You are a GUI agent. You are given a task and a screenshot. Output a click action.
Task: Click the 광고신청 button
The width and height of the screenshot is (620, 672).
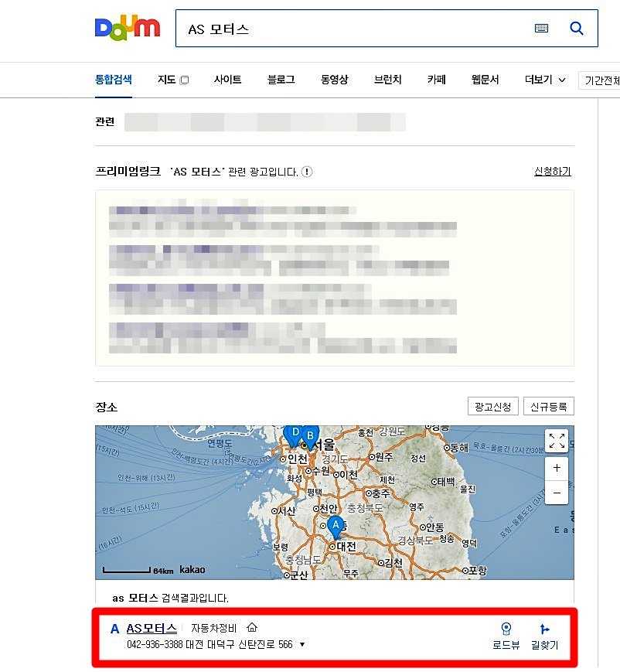click(x=492, y=407)
